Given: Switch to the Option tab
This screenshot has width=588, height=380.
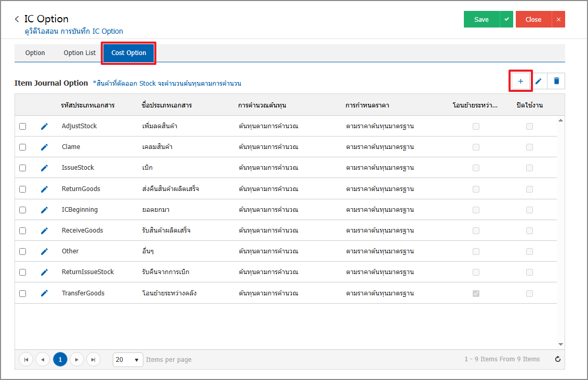Looking at the screenshot, I should tap(35, 53).
